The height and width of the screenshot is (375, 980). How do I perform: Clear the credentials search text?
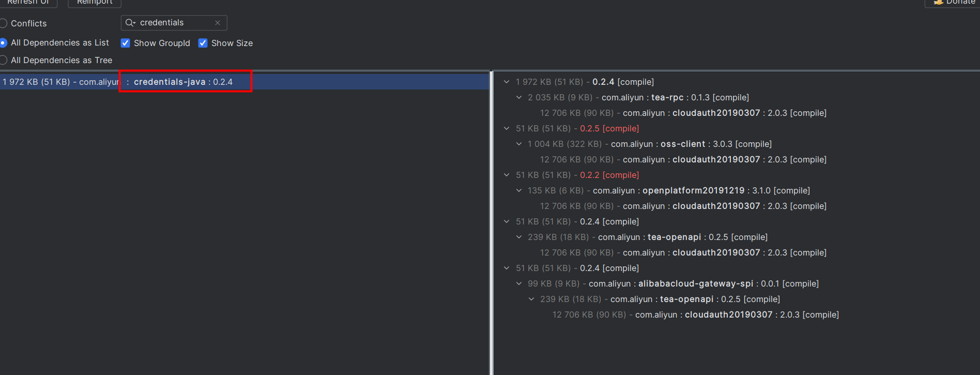click(x=218, y=23)
